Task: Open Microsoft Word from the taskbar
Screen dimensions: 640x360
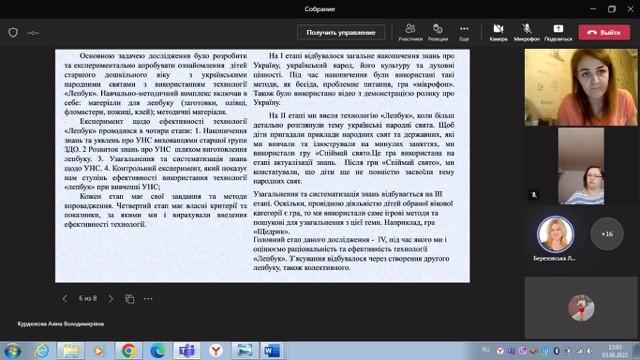Action: tap(272, 351)
